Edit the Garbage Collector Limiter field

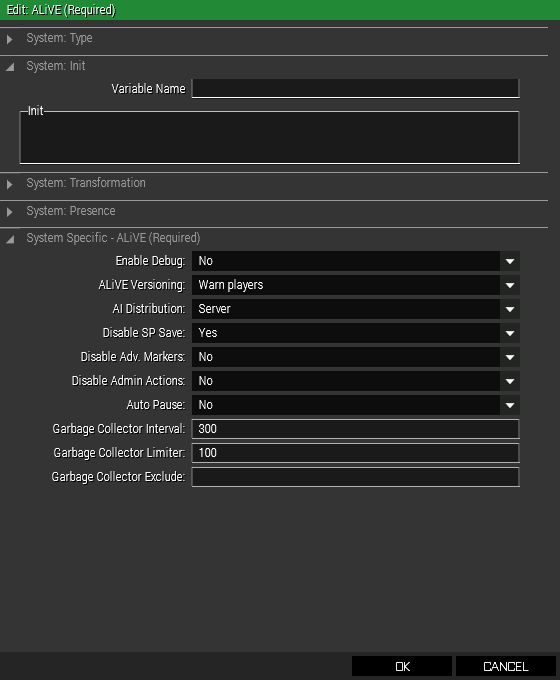[x=355, y=453]
